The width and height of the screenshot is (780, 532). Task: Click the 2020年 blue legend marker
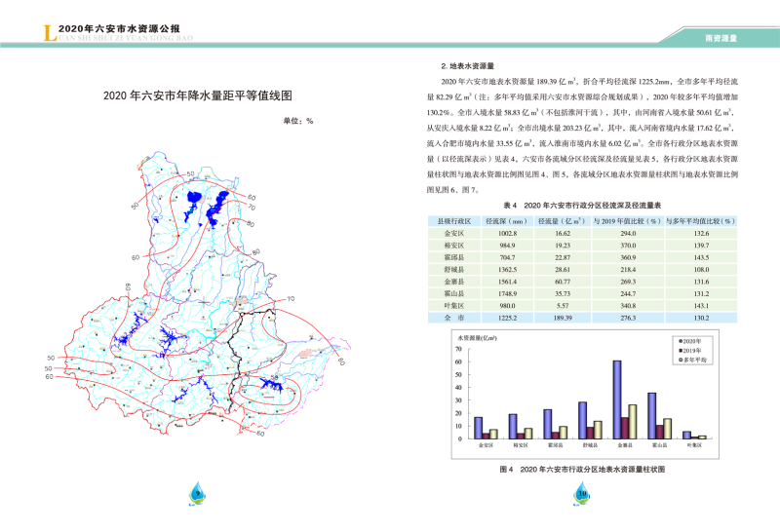(681, 340)
